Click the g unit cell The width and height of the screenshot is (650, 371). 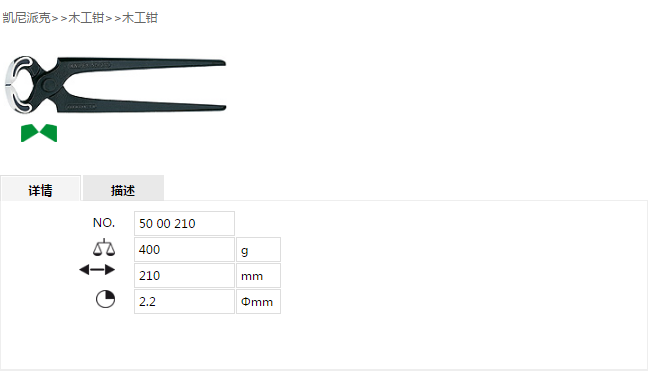258,250
